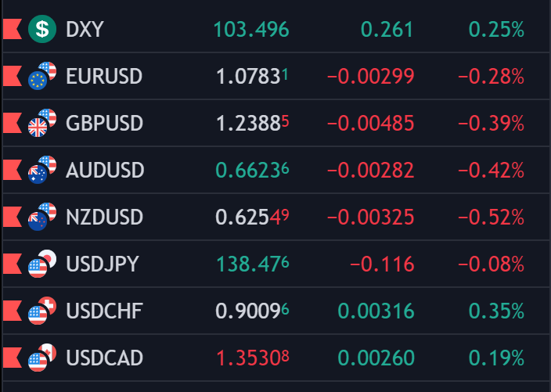Click the USDCHF flag pair icon
The image size is (551, 392).
[x=42, y=311]
